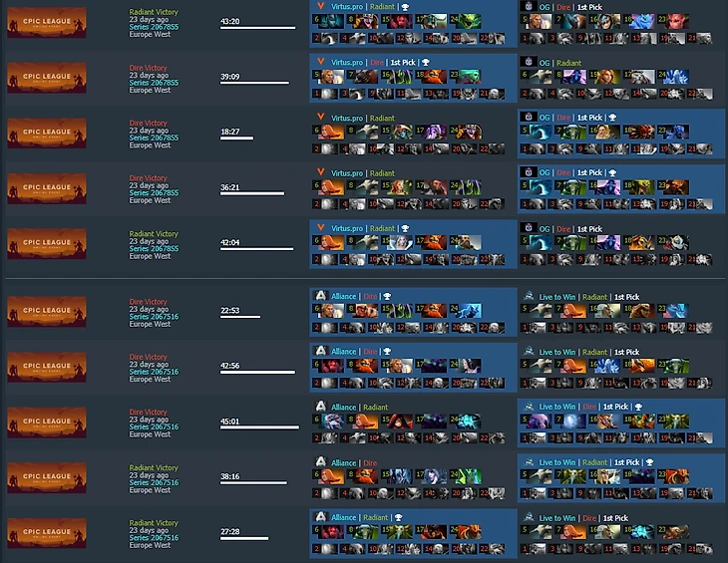Open Series 2067516 link in 22:53 match
The image size is (728, 563).
(154, 317)
